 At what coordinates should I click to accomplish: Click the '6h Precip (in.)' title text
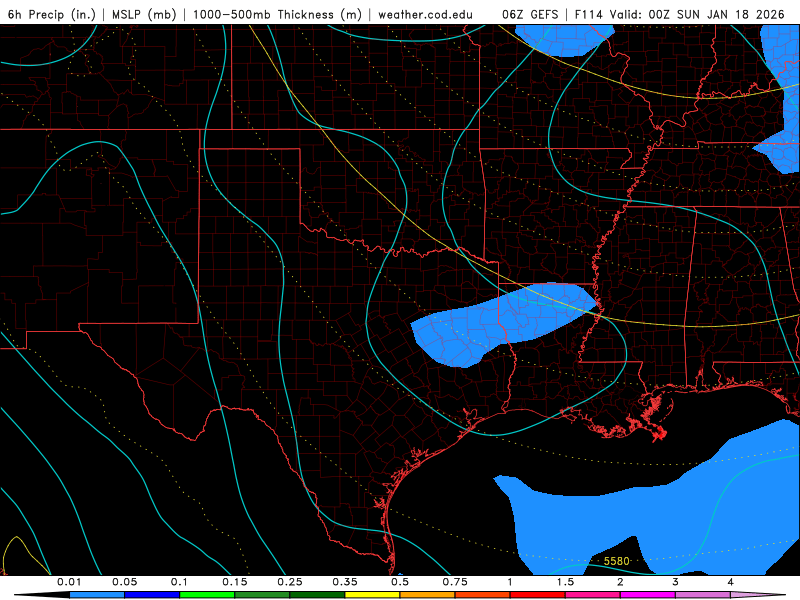click(x=52, y=14)
